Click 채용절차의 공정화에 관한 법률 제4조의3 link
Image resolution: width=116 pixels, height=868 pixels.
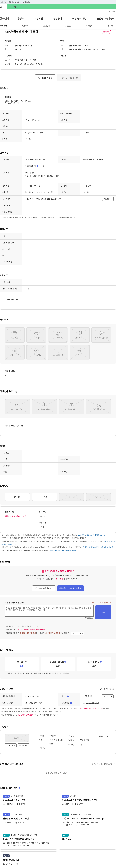pos(92,535)
